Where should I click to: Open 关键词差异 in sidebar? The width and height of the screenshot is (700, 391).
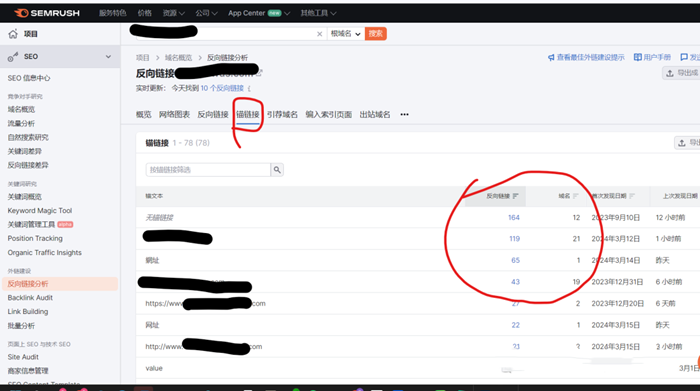[x=25, y=151]
